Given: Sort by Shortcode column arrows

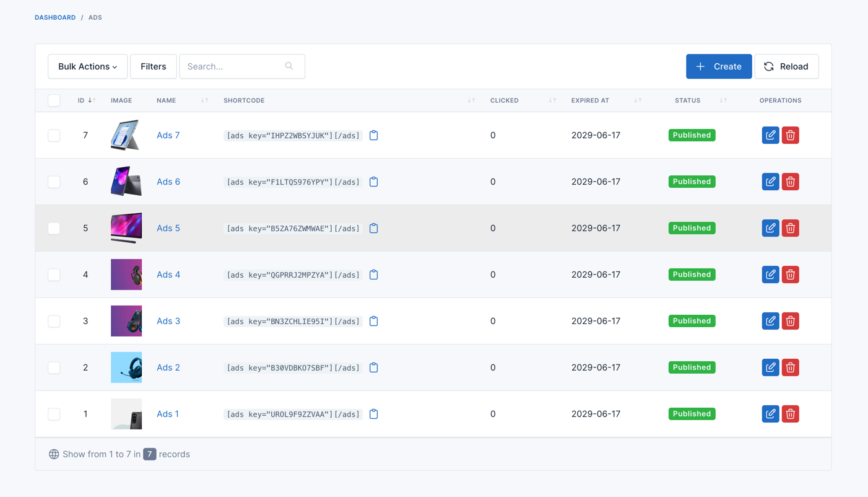Looking at the screenshot, I should coord(471,100).
